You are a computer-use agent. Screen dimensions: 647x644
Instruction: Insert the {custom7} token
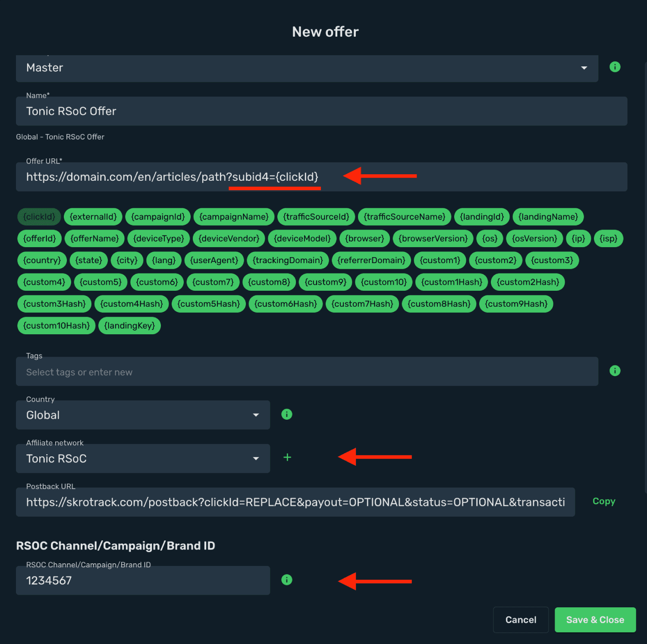[213, 282]
